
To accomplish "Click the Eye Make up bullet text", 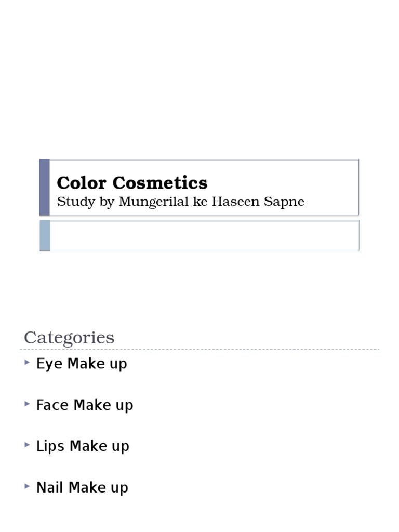I will [82, 364].
